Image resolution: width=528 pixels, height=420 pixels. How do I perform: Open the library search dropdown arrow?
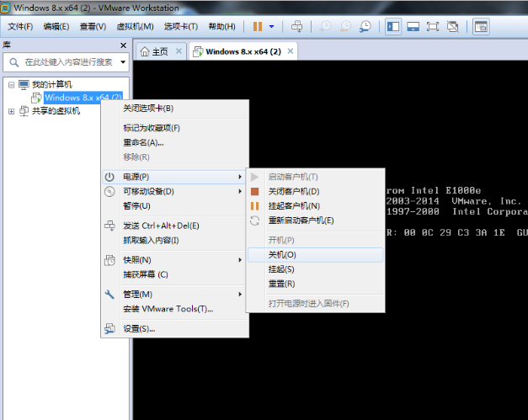123,62
